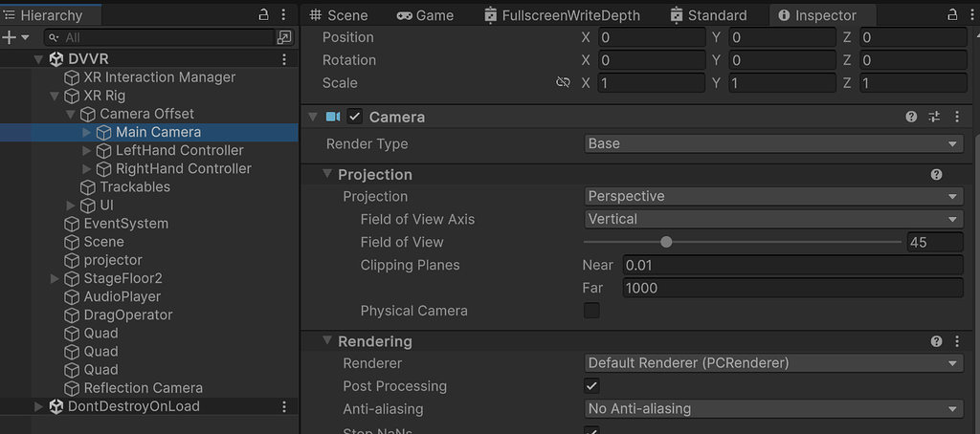Click the Field of View slider handle

(x=666, y=242)
